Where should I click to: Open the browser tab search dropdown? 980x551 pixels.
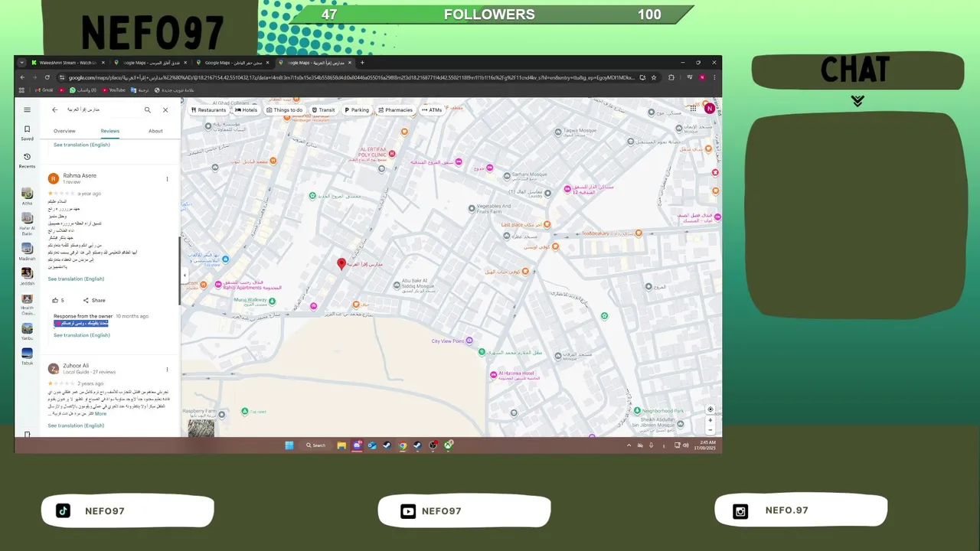[x=21, y=63]
